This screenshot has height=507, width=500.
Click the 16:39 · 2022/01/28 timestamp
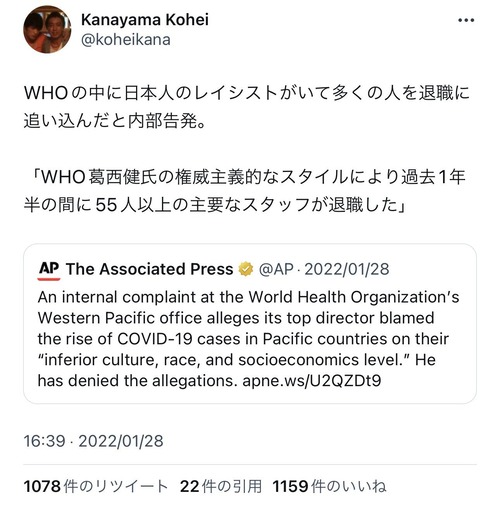(x=94, y=441)
